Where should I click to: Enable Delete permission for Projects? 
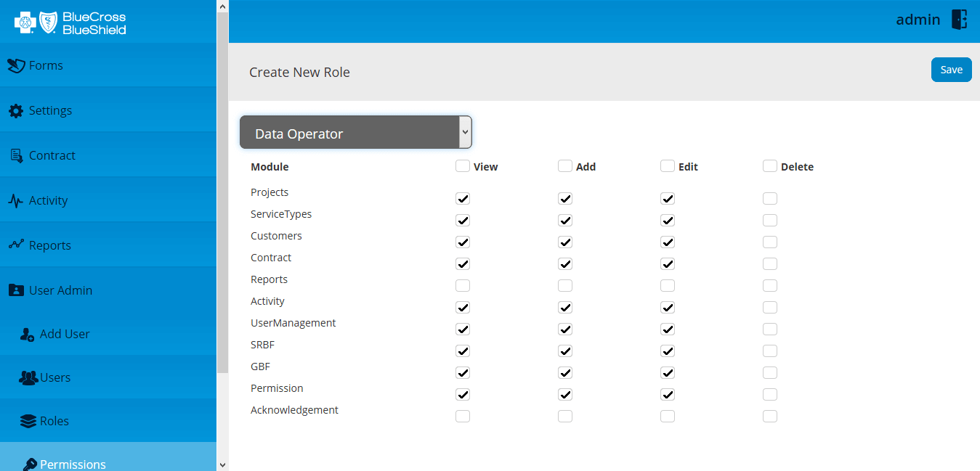(x=770, y=198)
